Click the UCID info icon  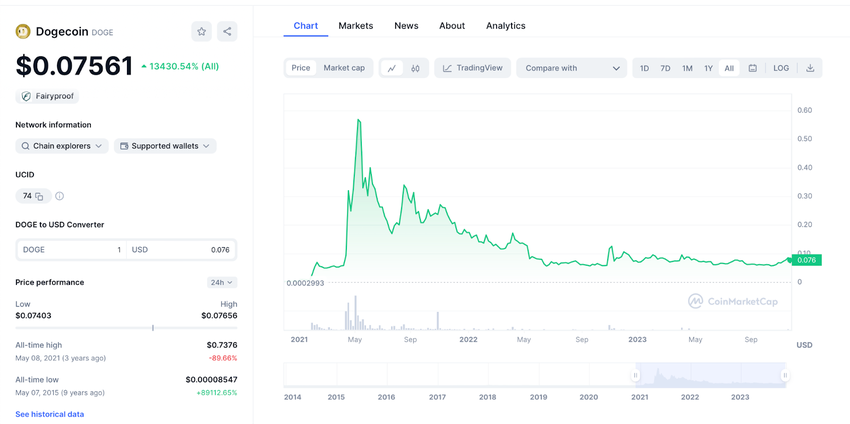(x=60, y=197)
